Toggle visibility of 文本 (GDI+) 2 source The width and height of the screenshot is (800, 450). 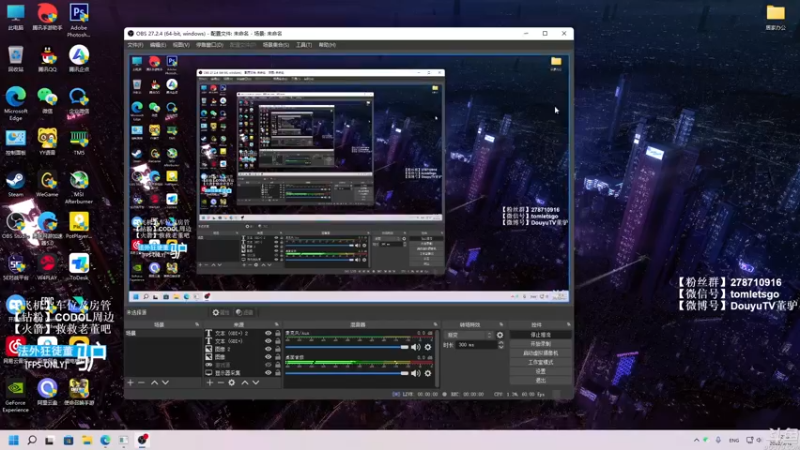(268, 333)
